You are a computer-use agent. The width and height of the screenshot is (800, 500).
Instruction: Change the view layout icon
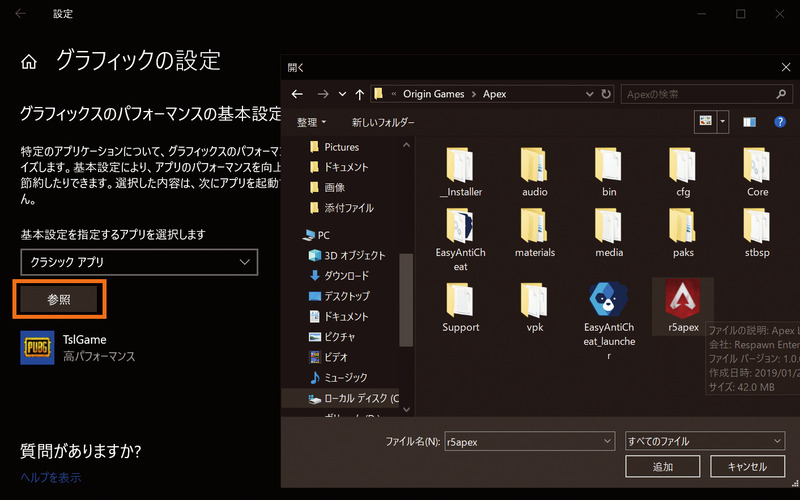pos(706,121)
